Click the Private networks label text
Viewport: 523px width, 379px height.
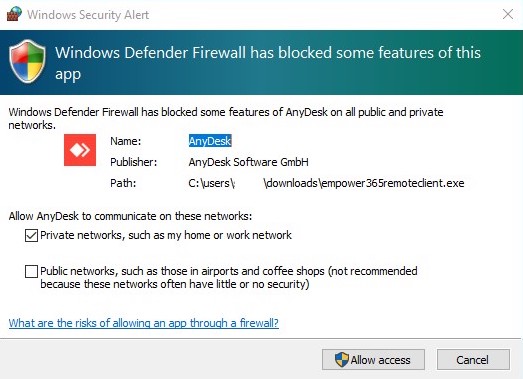click(166, 235)
